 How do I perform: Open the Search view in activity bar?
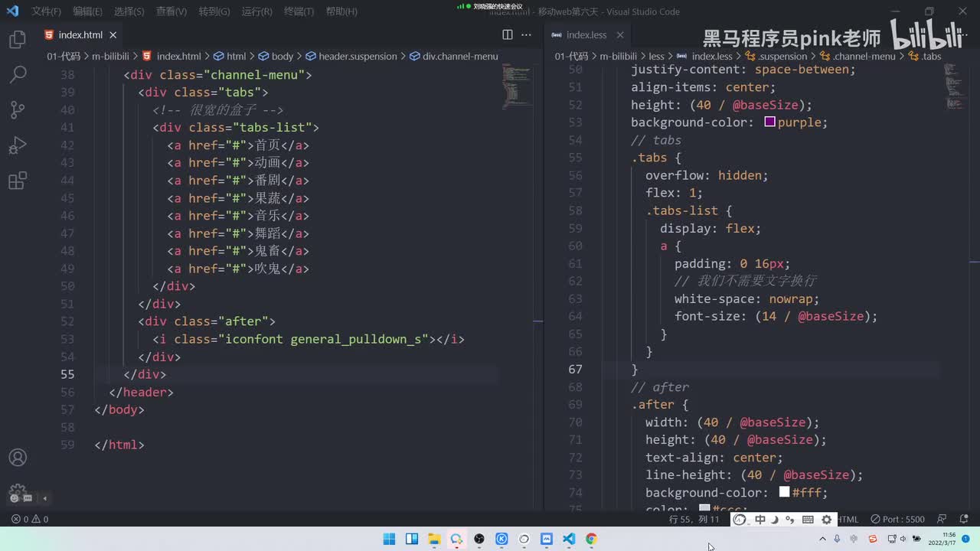pyautogui.click(x=18, y=74)
